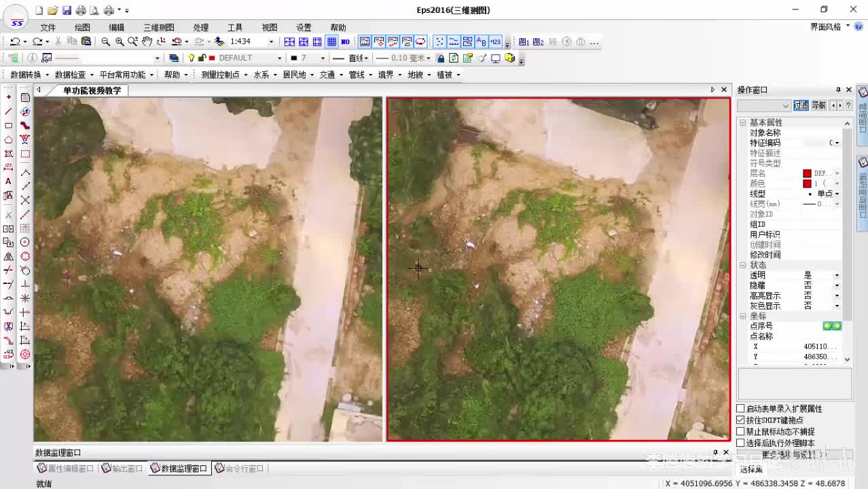The image size is (868, 489).
Task: Open the scale 1:434 dropdown
Action: (x=271, y=41)
